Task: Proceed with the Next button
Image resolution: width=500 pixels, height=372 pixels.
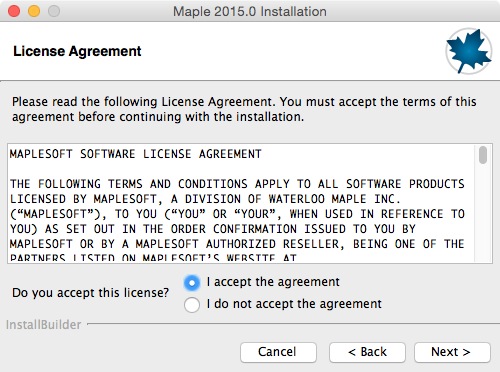Action: coord(452,352)
